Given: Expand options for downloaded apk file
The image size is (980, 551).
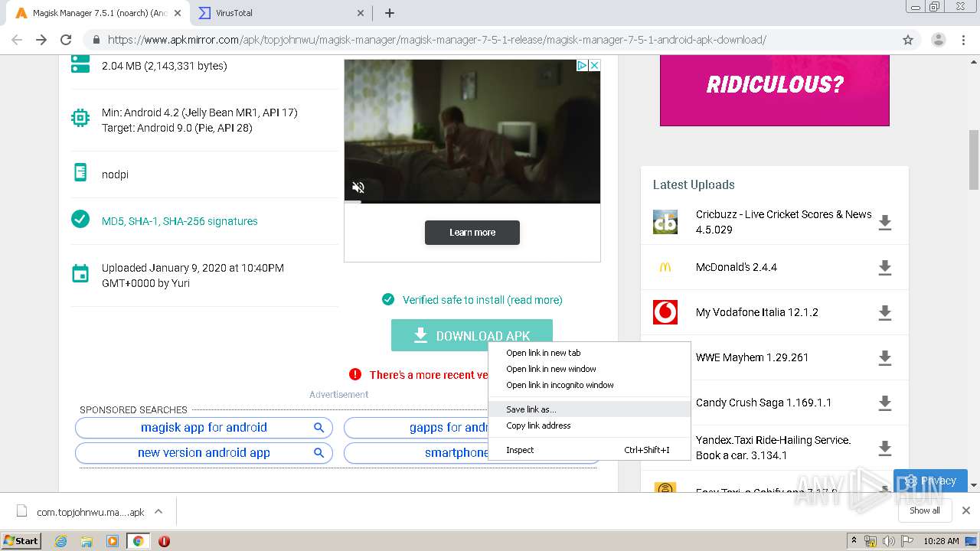Looking at the screenshot, I should tap(158, 511).
